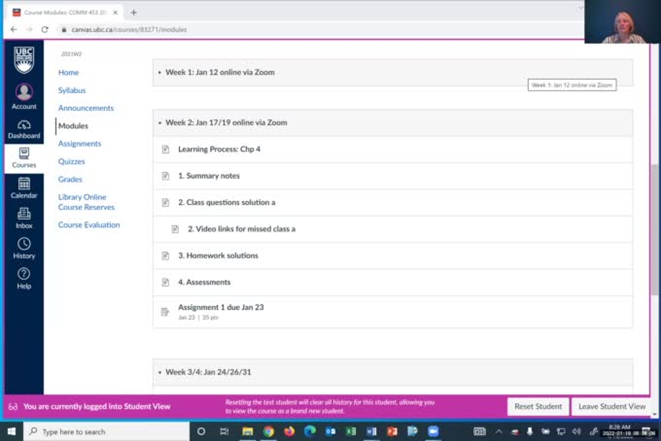
Task: Open Excel from the taskbar
Action: point(351,431)
